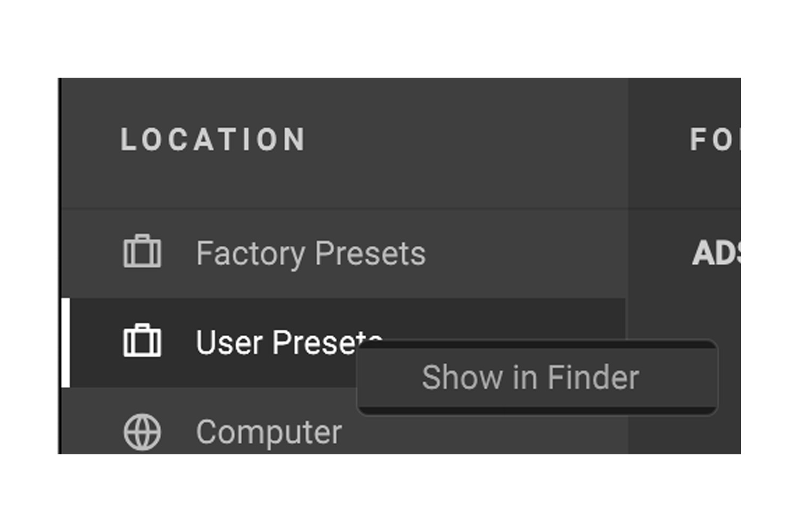Screen dimensions: 798x532
Task: Select the Factory Presets text label
Action: coord(311,253)
